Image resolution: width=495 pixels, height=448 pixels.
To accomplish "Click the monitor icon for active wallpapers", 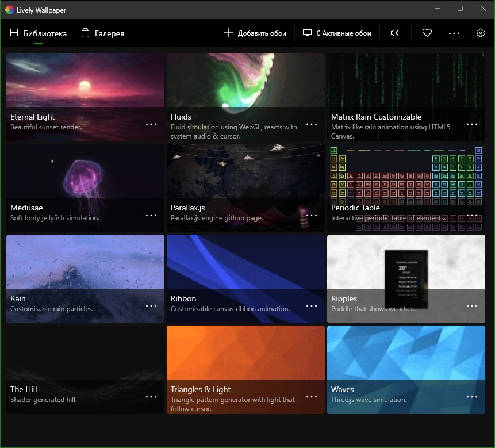I will [x=307, y=33].
